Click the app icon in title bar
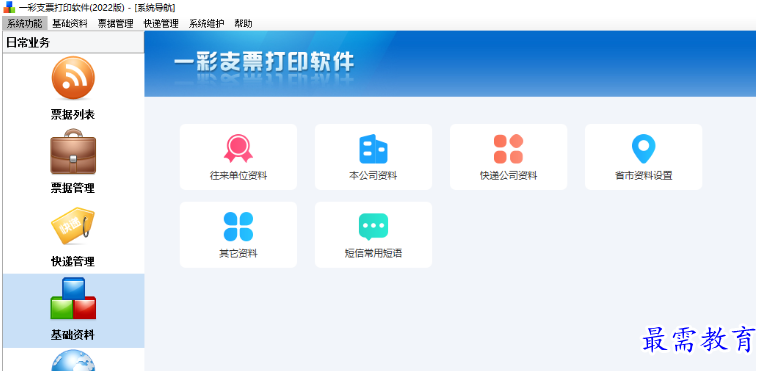This screenshot has height=371, width=764. pos(9,7)
